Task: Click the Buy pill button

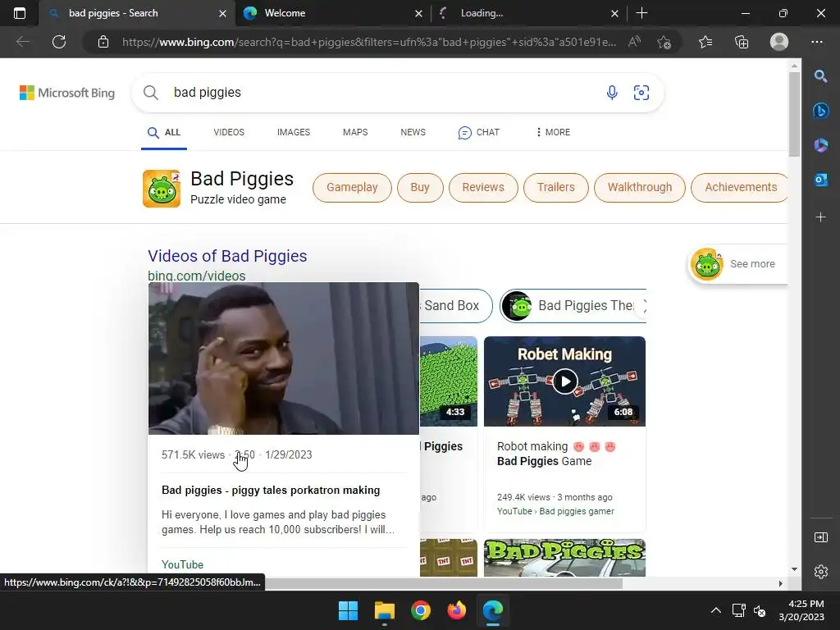Action: [x=420, y=188]
